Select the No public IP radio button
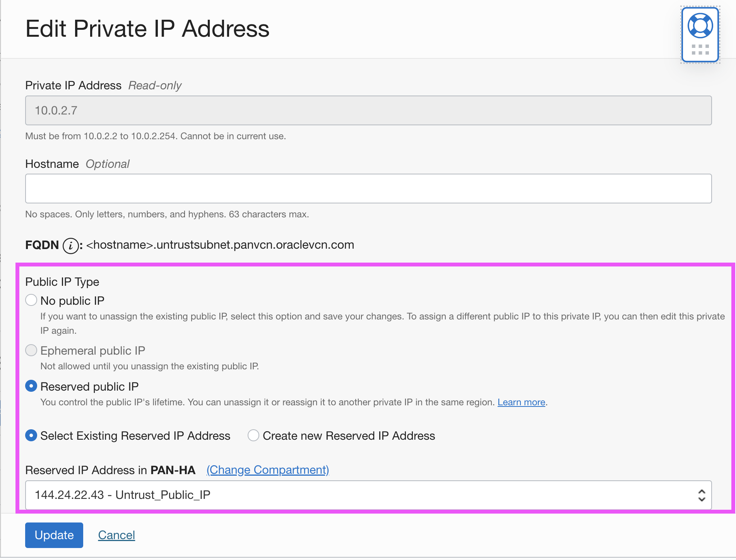Screen dimensions: 736x560 tap(31, 300)
